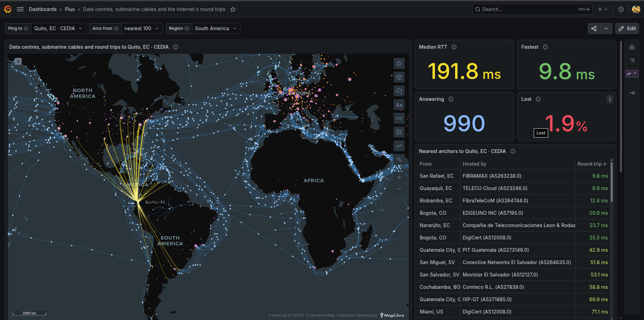This screenshot has width=644, height=320.
Task: Open the dashboard title breadcrumb
Action: pos(154,9)
